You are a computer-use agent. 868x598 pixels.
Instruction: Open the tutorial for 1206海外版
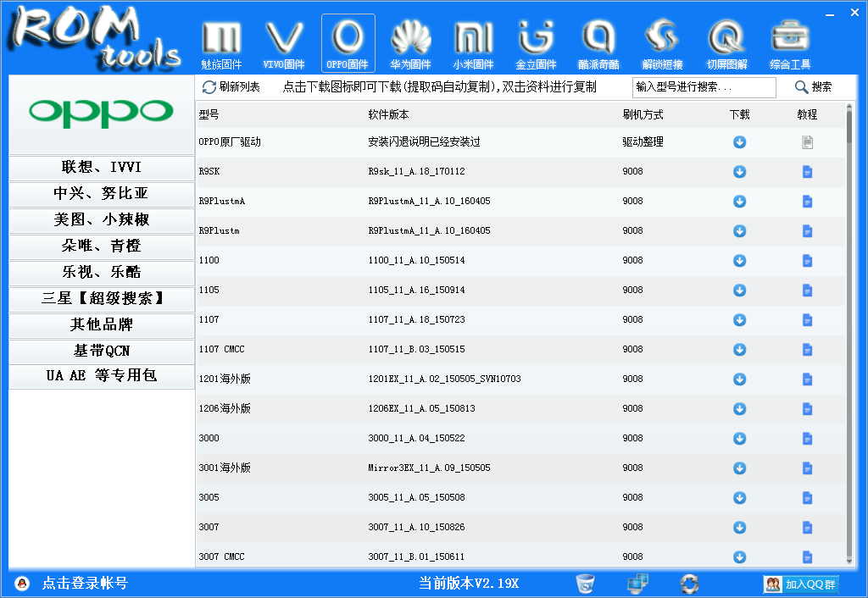(807, 409)
